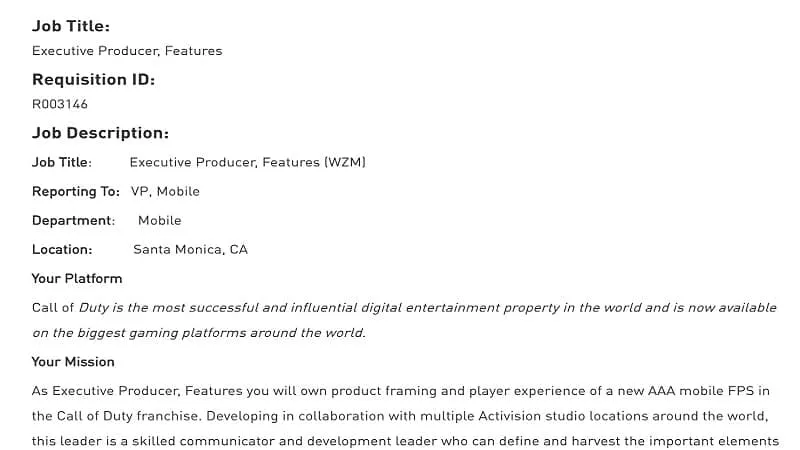Click the 'Your Platform' subheading
The width and height of the screenshot is (800, 450).
coord(77,279)
